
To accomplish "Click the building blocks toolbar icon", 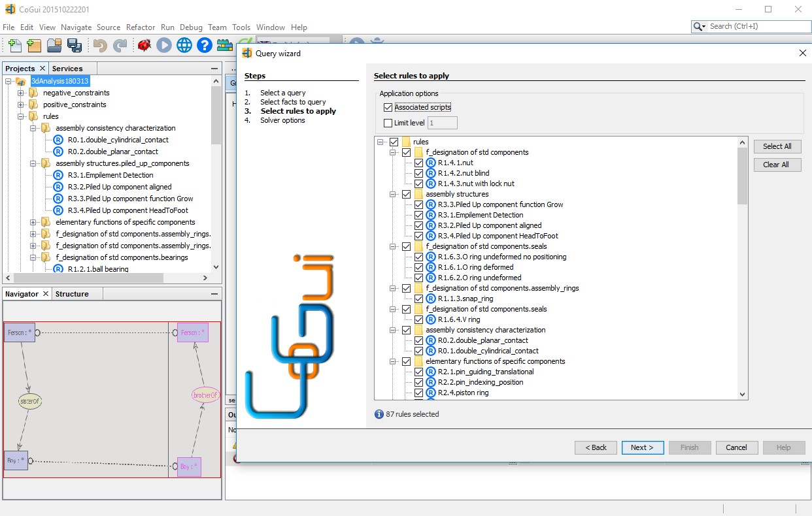I will 225,45.
